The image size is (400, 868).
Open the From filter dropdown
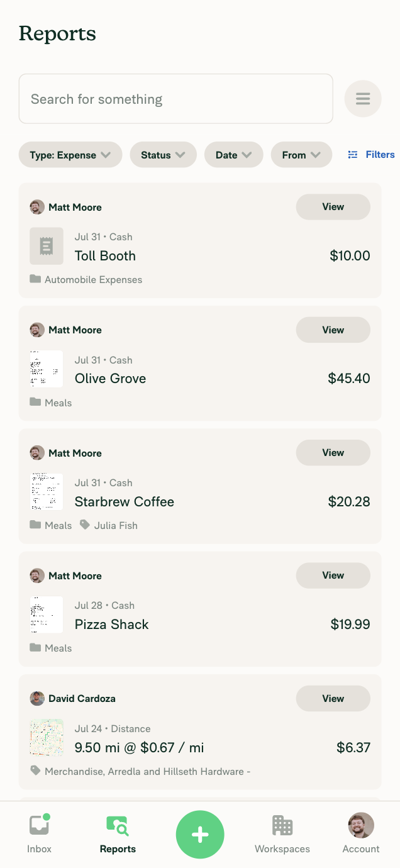(301, 155)
